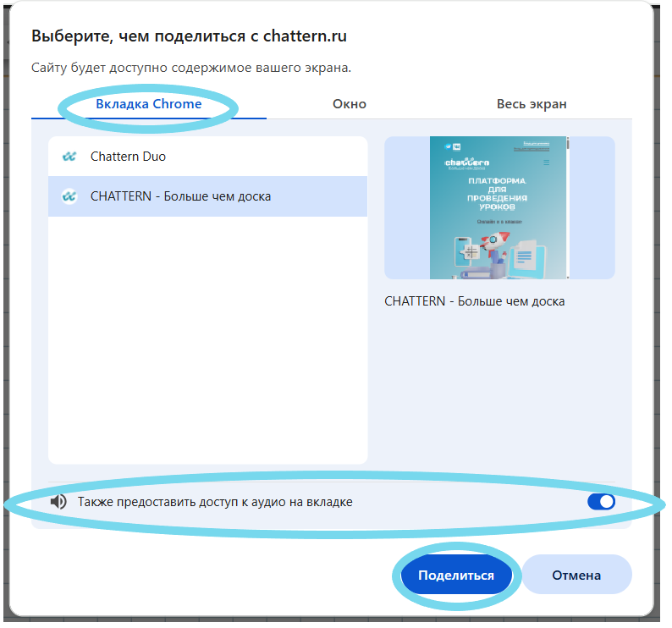Click the caption text below the preview

tap(474, 301)
